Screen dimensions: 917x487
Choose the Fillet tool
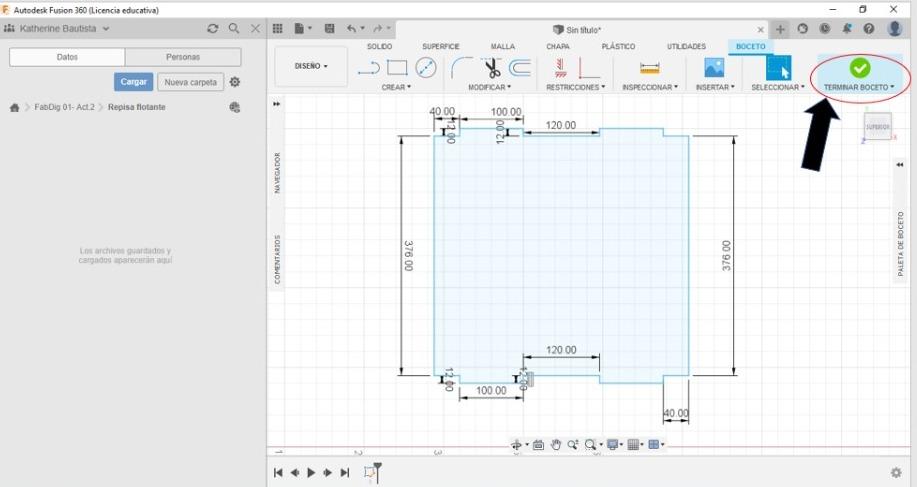click(462, 68)
